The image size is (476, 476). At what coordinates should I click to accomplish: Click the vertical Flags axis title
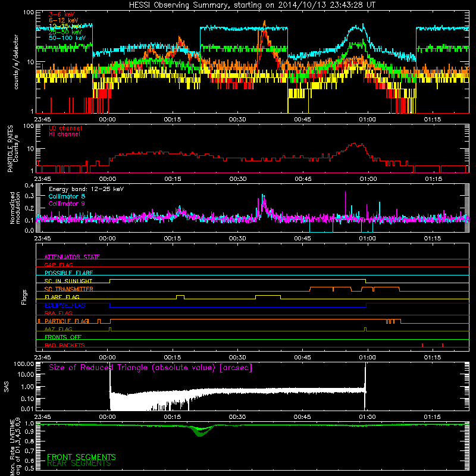pos(24,297)
